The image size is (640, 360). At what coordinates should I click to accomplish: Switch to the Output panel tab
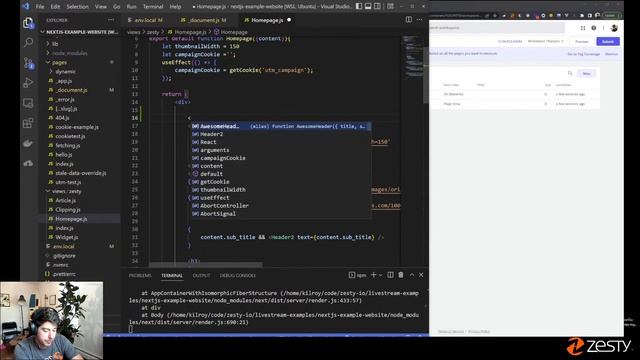pyautogui.click(x=201, y=276)
